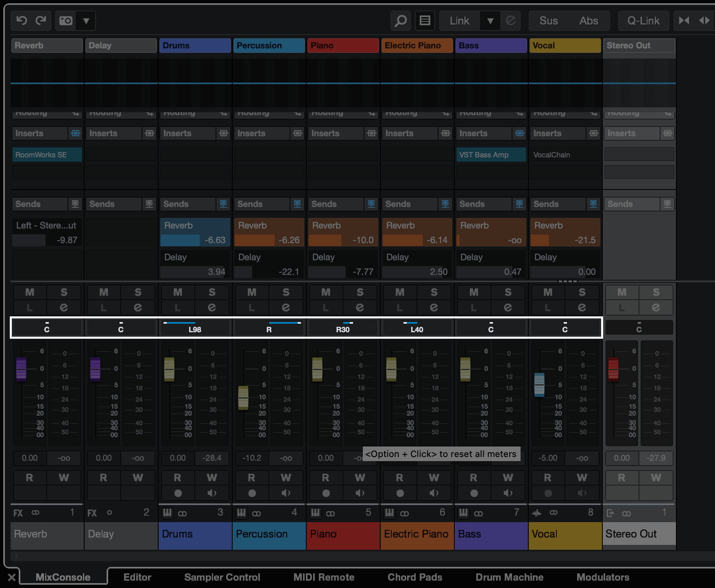Select the Stereo Out channel name label
Viewport: 715px width, 588px height.
coord(639,534)
